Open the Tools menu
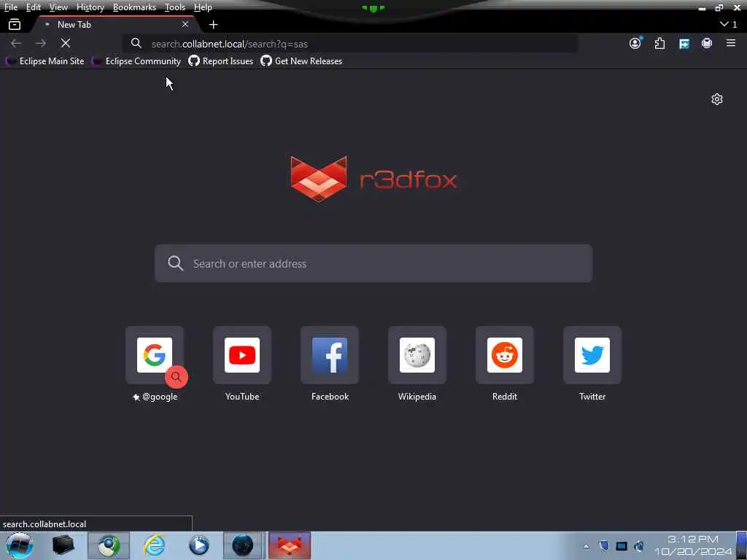This screenshot has width=747, height=560. point(175,7)
